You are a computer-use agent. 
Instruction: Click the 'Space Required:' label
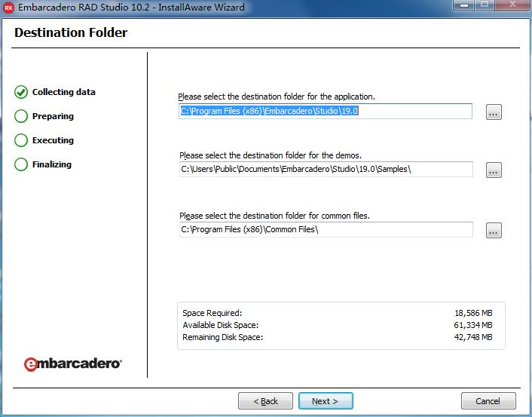[x=212, y=313]
